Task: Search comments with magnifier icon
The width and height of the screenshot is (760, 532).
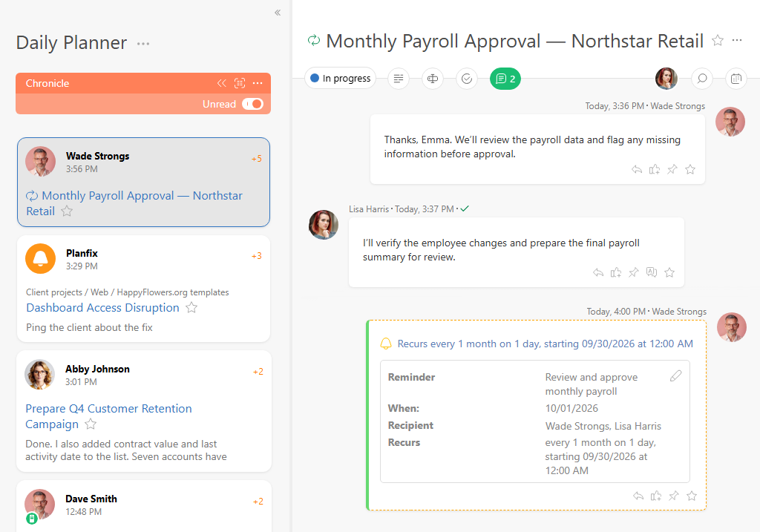Action: click(x=702, y=79)
